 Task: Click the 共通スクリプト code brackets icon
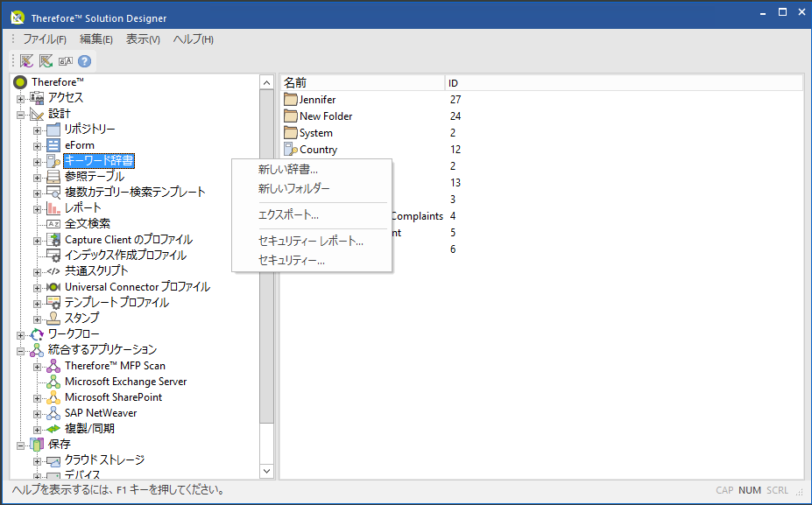pyautogui.click(x=53, y=270)
